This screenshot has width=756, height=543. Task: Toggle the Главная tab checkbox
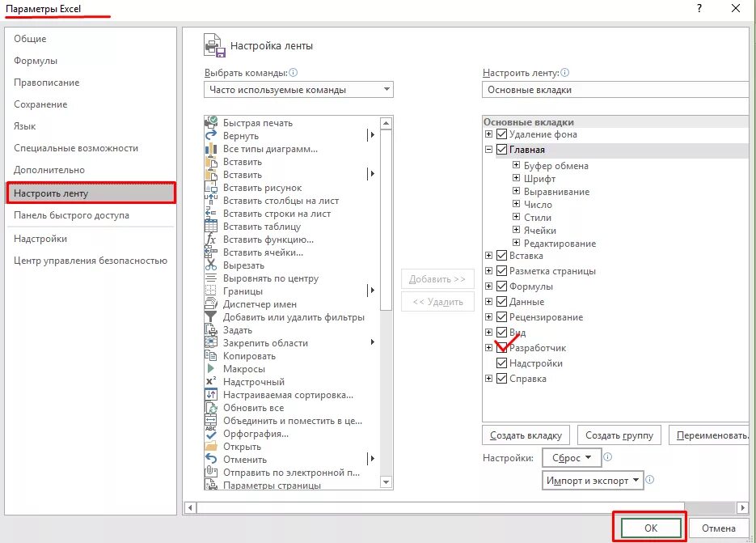(501, 150)
